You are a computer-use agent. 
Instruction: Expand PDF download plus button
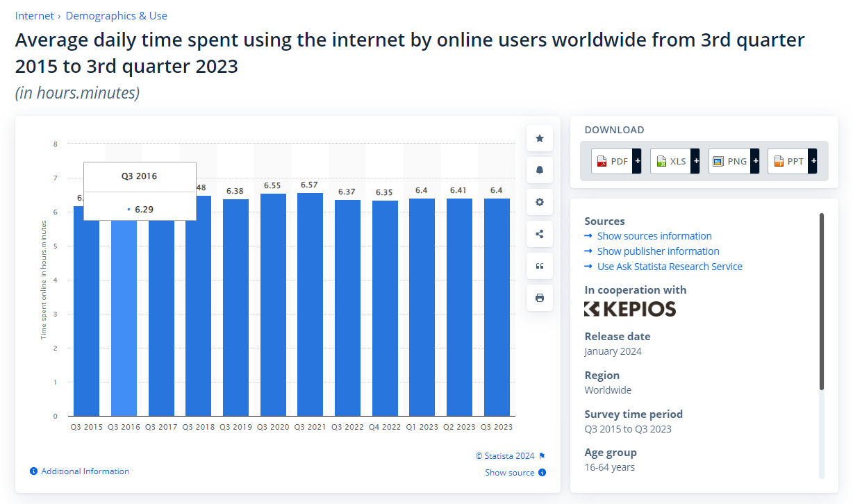(x=636, y=161)
